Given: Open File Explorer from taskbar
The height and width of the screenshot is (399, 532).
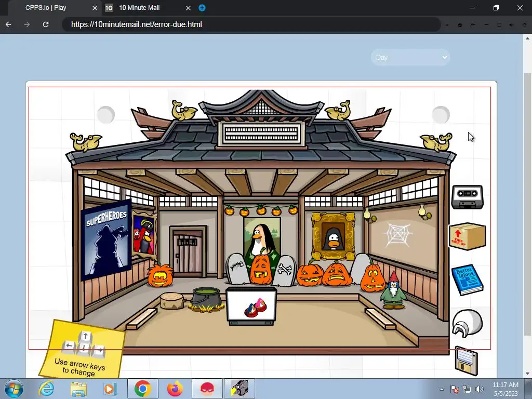Looking at the screenshot, I should coord(78,389).
